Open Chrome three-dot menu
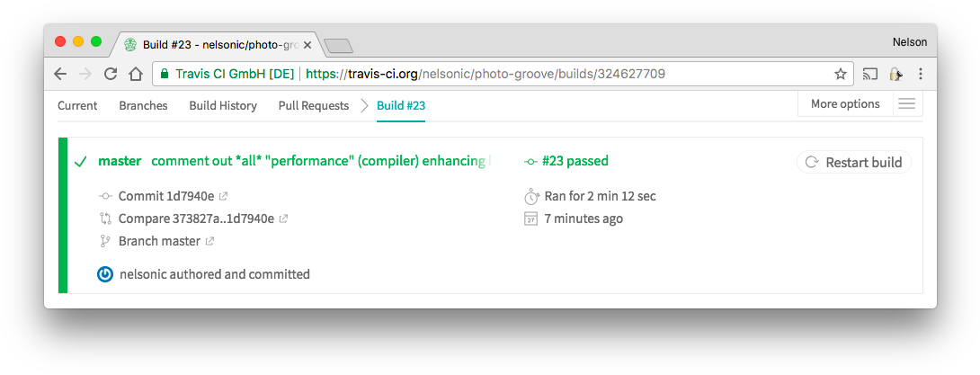Image resolution: width=980 pixels, height=375 pixels. 921,74
